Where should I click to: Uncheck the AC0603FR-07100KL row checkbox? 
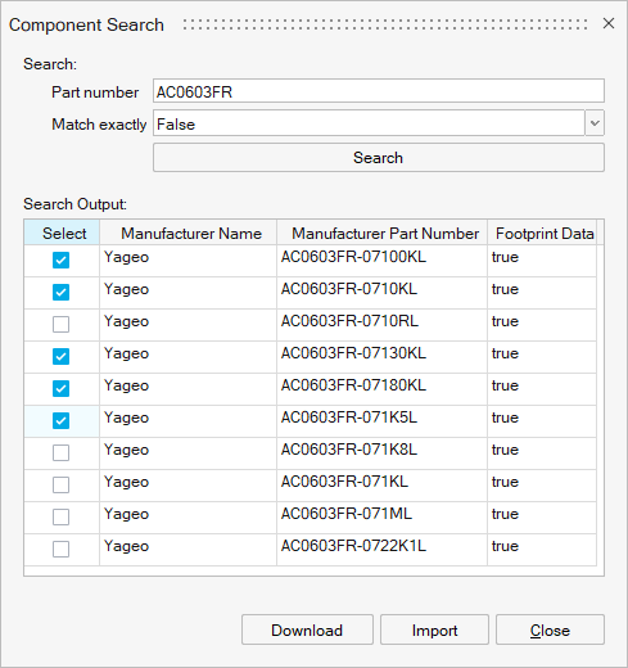pyautogui.click(x=61, y=260)
